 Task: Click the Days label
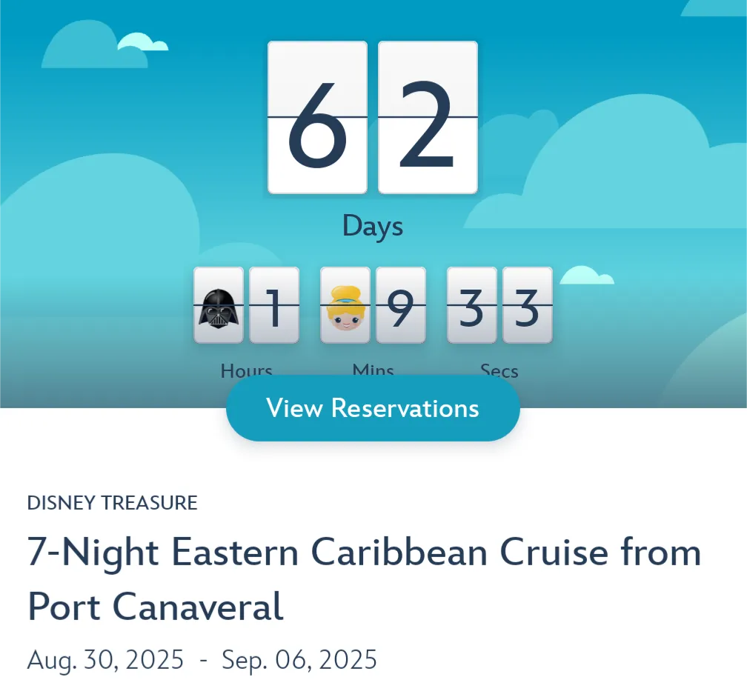373,227
